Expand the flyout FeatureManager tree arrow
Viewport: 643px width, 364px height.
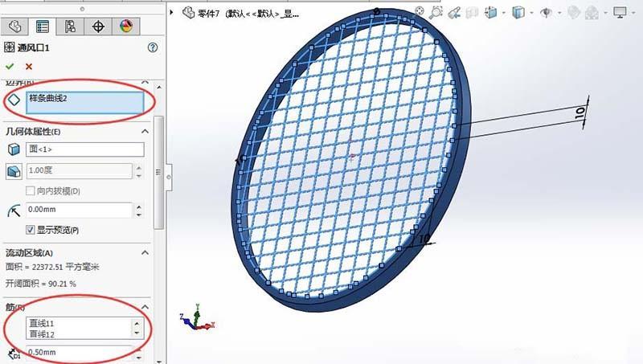(x=171, y=12)
